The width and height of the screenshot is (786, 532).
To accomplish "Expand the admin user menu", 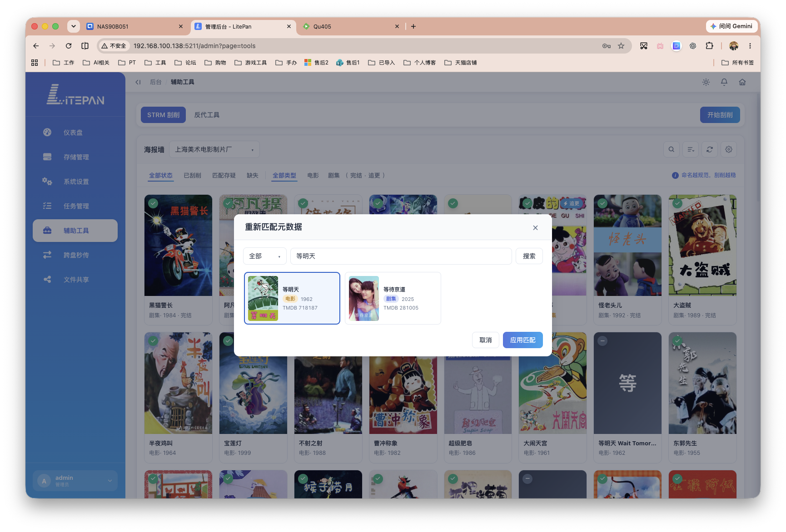I will pos(75,481).
